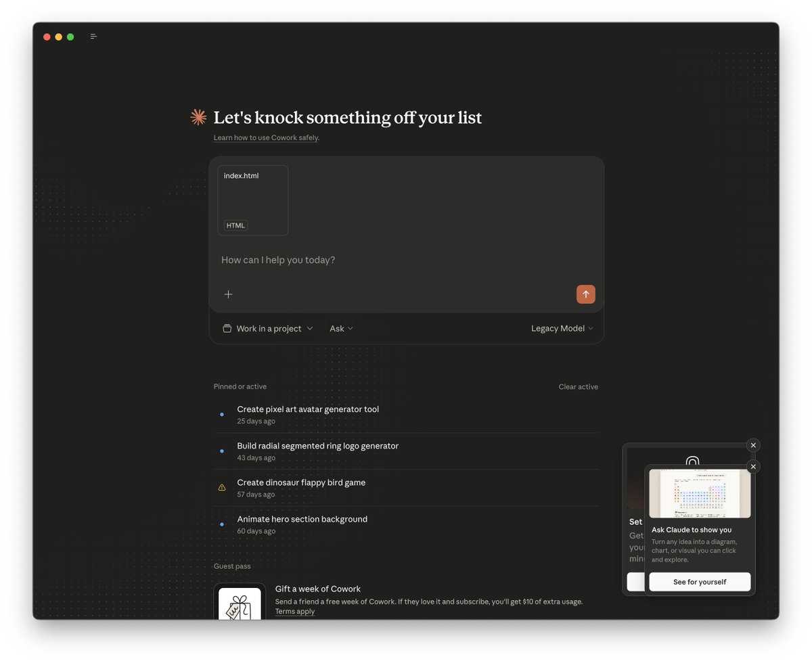This screenshot has height=663, width=812.
Task: Dismiss the Ask Claude to show you card
Action: point(753,467)
